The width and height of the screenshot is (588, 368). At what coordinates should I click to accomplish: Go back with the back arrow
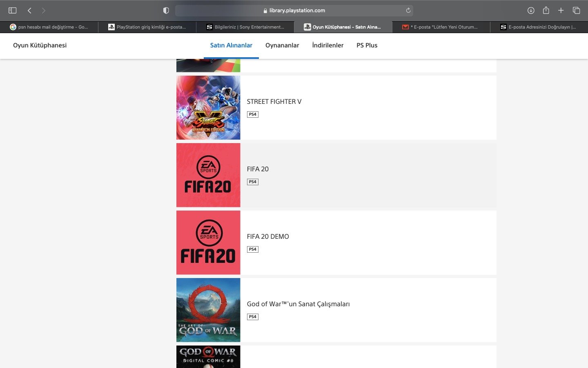coord(29,10)
